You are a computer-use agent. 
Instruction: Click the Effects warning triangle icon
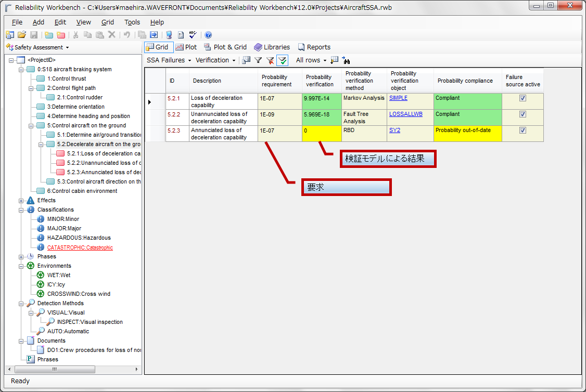[x=31, y=201]
